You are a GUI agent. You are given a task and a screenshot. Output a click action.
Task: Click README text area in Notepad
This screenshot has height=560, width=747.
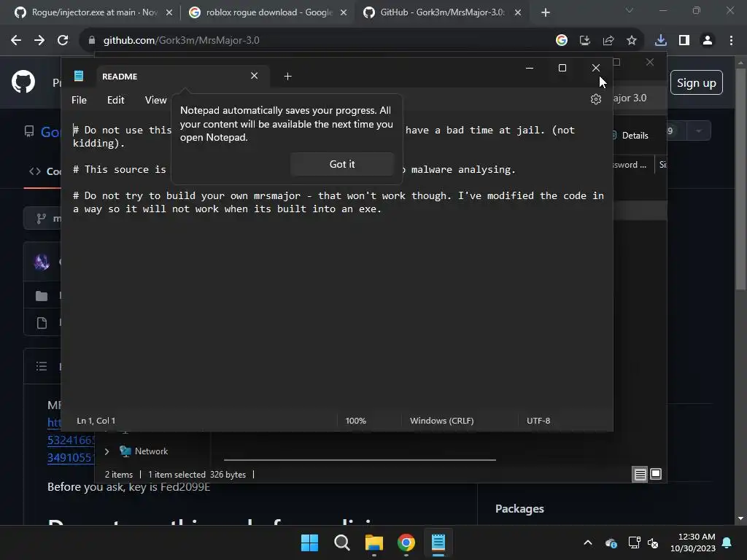[337, 262]
